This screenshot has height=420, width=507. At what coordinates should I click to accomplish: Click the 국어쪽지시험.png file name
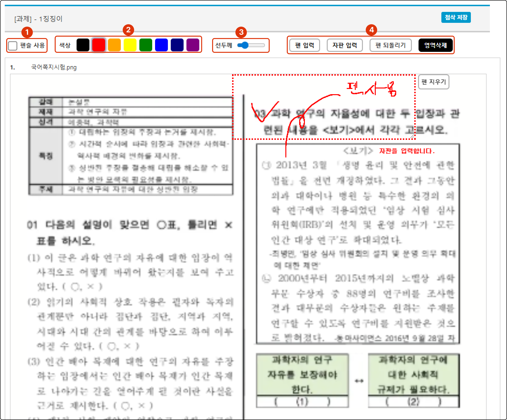click(x=54, y=67)
